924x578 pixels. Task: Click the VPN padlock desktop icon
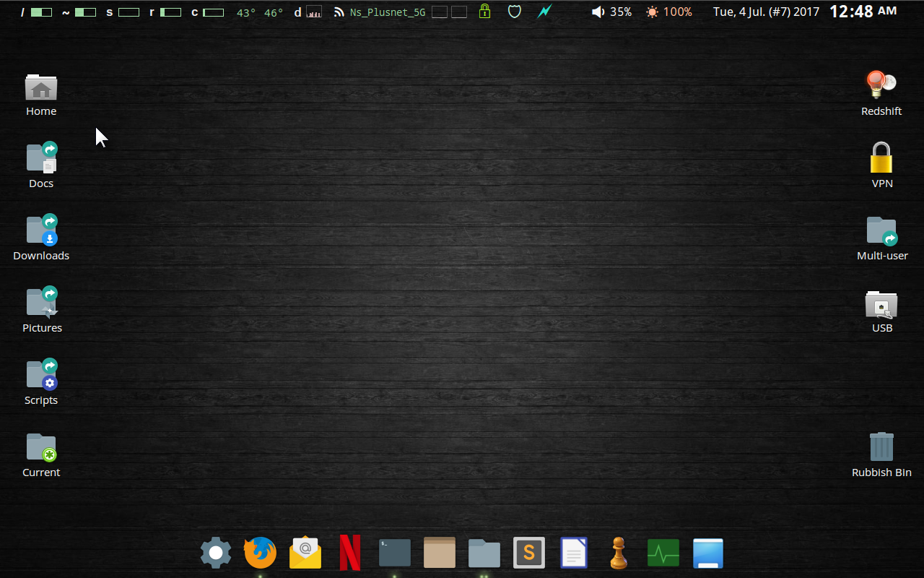[881, 158]
